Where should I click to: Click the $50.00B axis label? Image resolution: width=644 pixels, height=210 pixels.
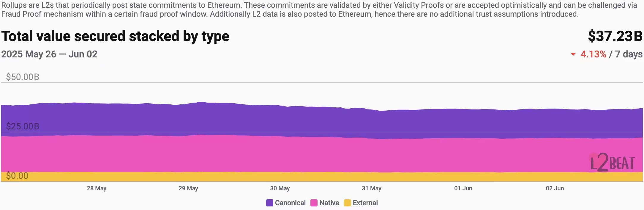point(23,77)
